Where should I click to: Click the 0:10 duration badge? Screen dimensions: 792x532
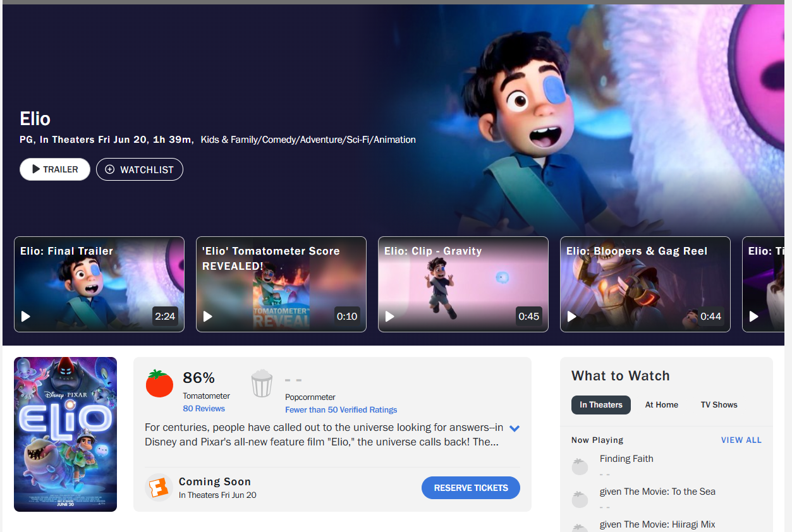click(347, 316)
